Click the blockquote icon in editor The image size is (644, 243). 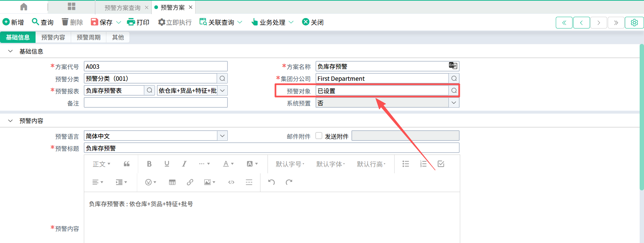click(126, 164)
